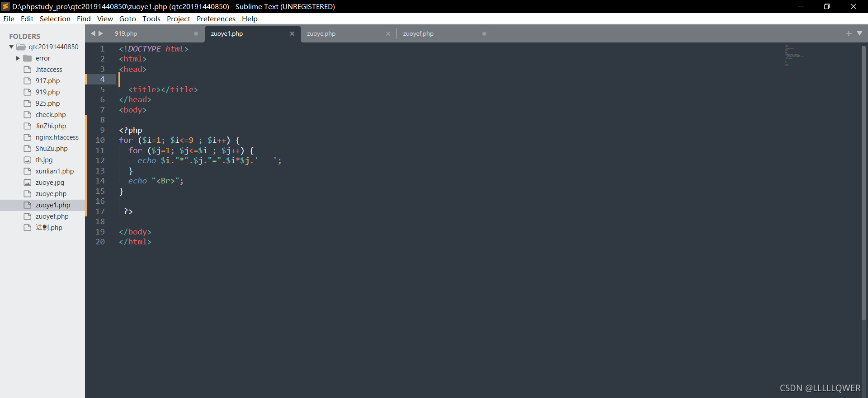Click the th.jpg image file icon
The height and width of the screenshot is (398, 868).
click(28, 160)
